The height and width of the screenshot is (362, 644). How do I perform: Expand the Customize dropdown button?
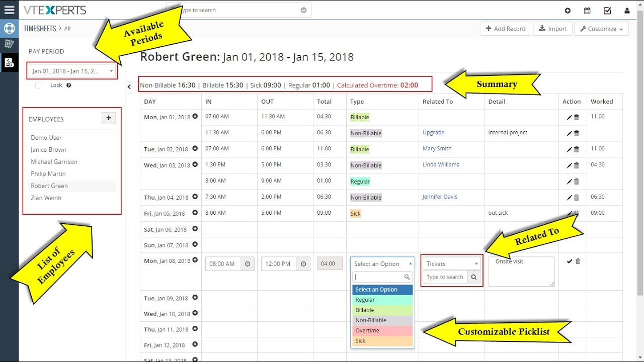602,29
